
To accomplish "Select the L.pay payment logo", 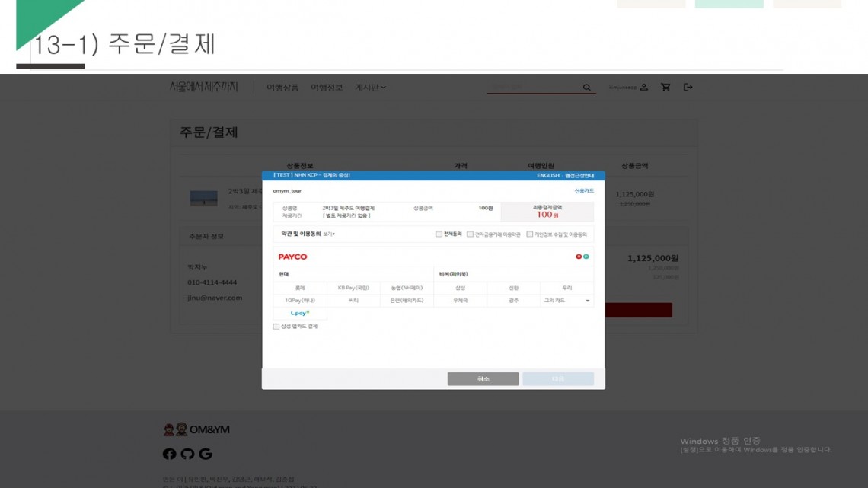I will [x=300, y=313].
